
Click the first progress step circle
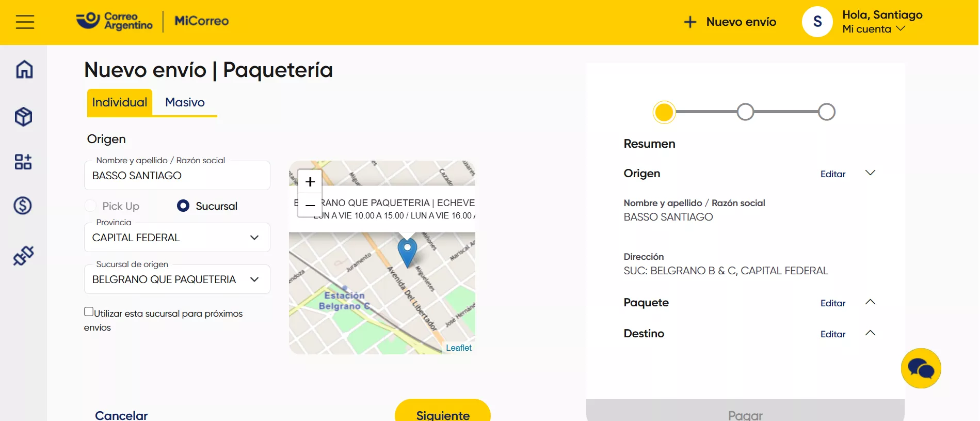(x=664, y=112)
